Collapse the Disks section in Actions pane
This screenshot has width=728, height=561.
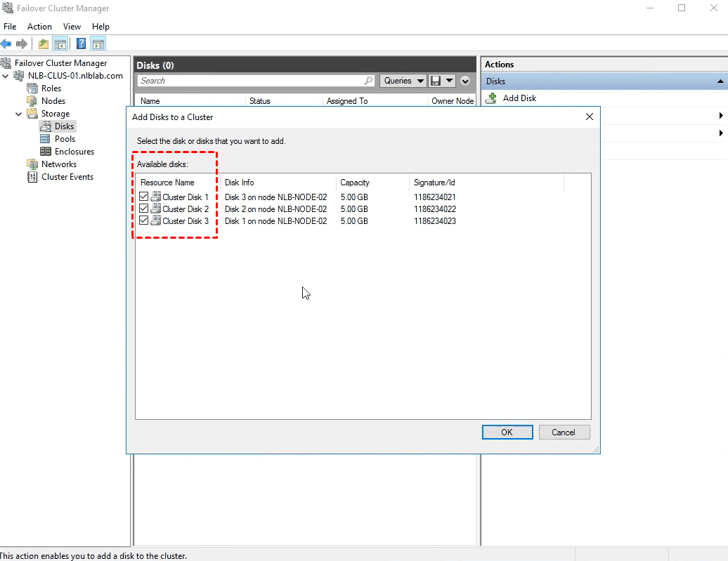coord(720,81)
